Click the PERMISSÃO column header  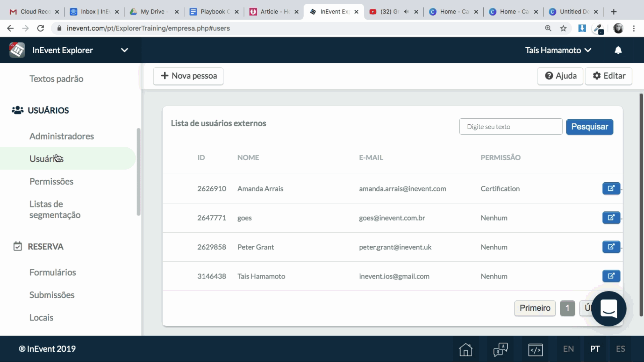point(500,158)
